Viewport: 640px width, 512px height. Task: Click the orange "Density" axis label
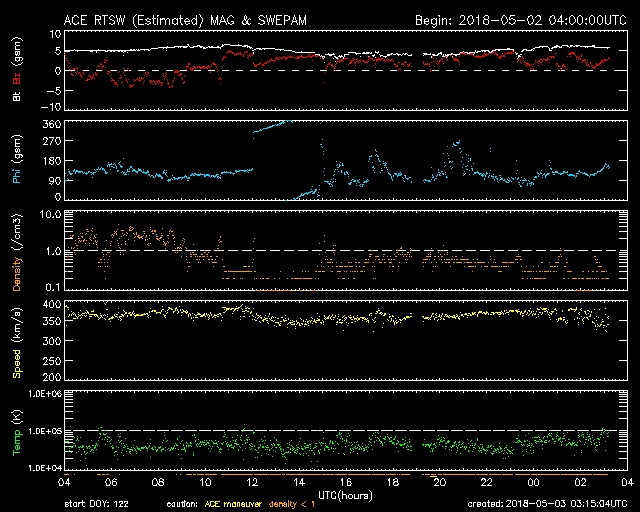17,273
